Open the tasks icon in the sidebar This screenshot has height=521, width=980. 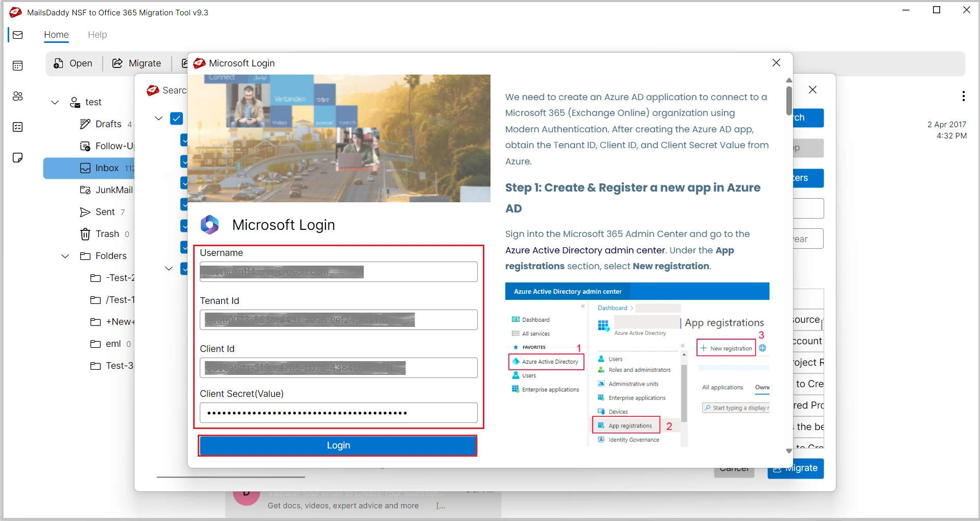click(x=18, y=127)
